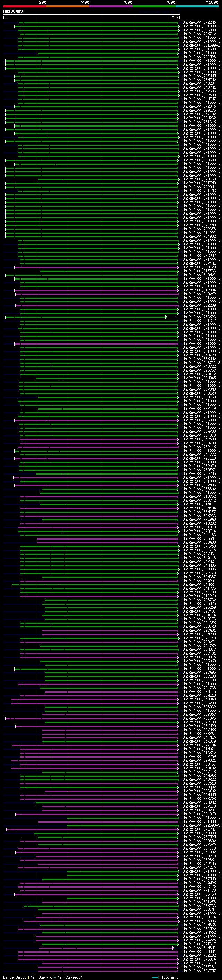
Task: Select the UniRef100_A4UTN7 label
Action: 199,99
